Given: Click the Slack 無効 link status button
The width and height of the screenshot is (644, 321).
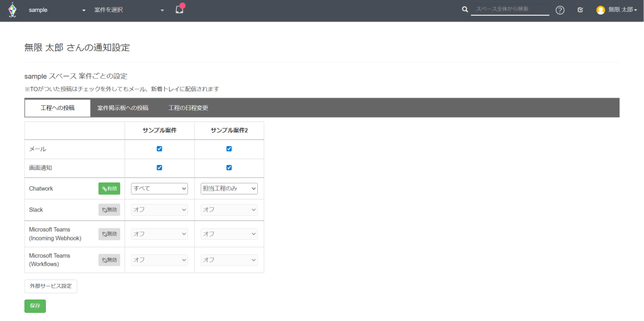Looking at the screenshot, I should click(x=109, y=210).
